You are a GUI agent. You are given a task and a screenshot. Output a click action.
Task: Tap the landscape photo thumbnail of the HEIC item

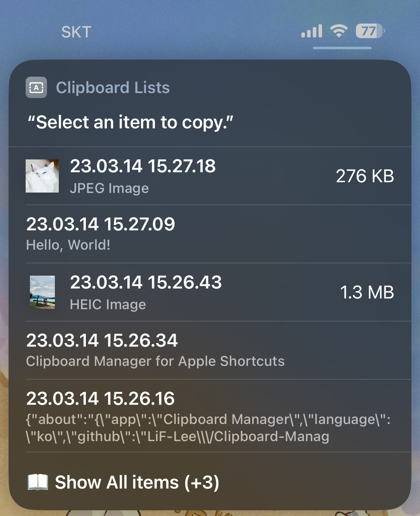pyautogui.click(x=42, y=292)
